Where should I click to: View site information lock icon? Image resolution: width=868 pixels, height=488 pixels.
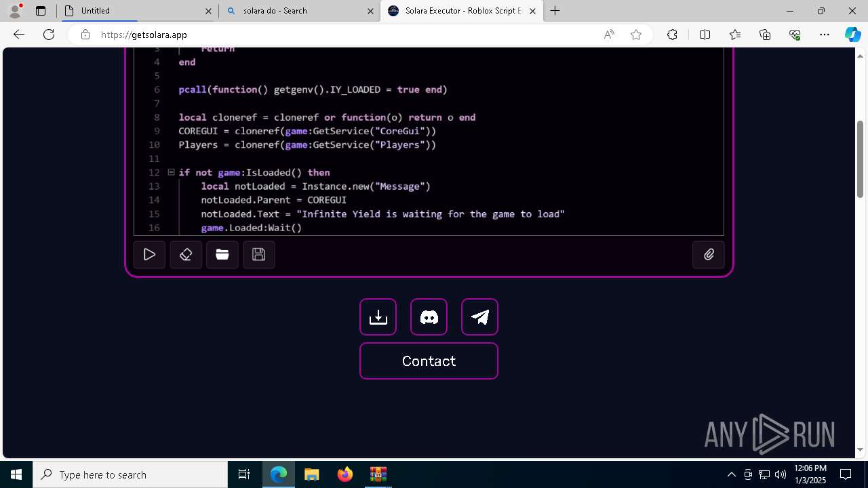click(x=85, y=35)
